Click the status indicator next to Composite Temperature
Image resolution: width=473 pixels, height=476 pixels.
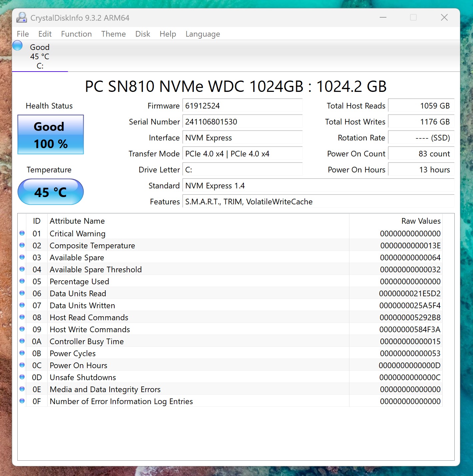22,245
